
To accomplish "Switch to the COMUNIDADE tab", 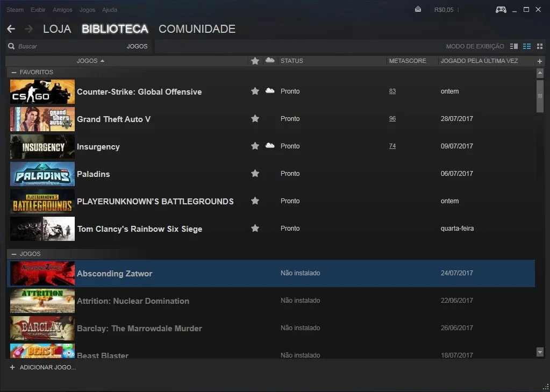I will (197, 29).
